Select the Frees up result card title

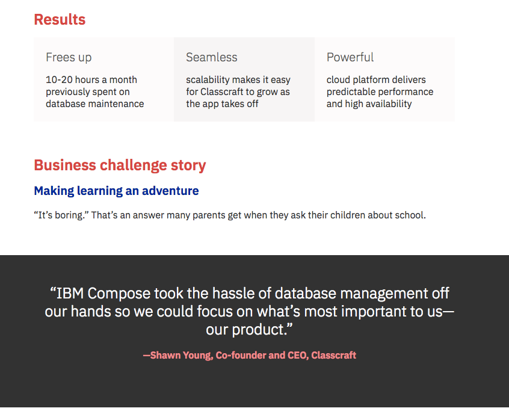(x=69, y=57)
